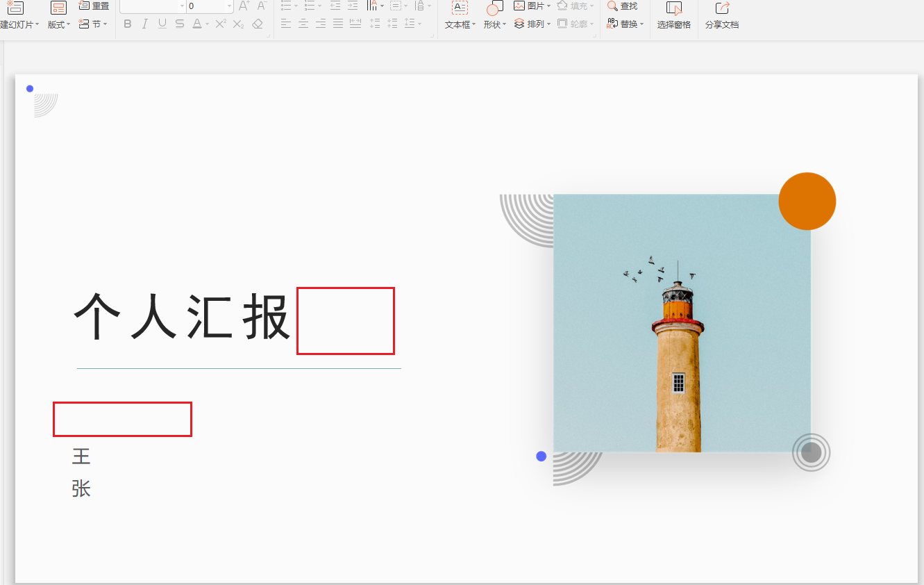Toggle underline formatting
The height and width of the screenshot is (585, 924).
(161, 23)
